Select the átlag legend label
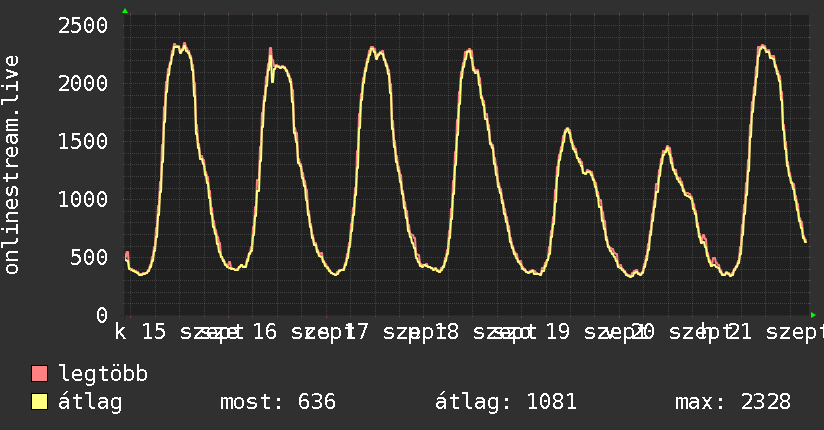Screen dimensions: 824x430 90,402
